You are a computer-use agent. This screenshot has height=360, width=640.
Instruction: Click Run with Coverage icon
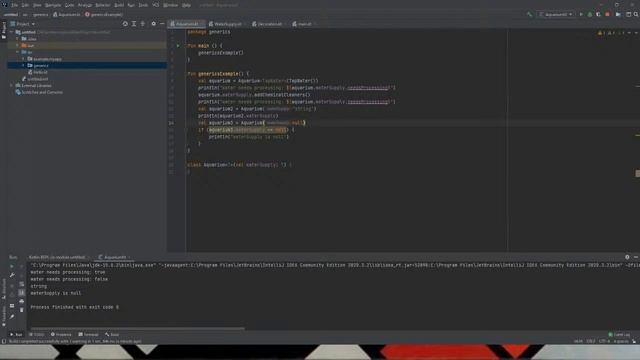pos(598,14)
